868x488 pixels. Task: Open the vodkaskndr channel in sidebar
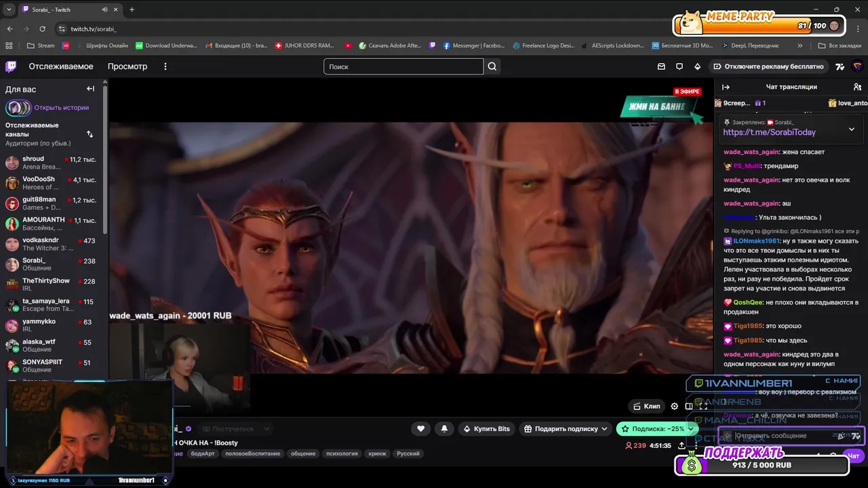(x=52, y=244)
